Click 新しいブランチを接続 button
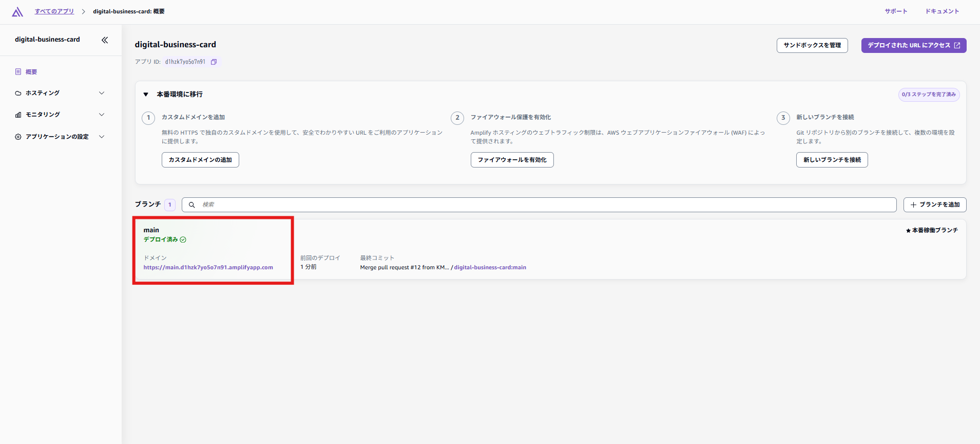The height and width of the screenshot is (444, 980). coord(832,160)
